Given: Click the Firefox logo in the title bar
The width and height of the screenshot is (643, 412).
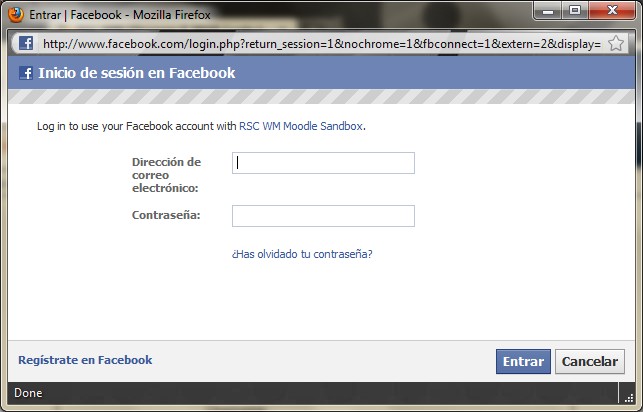Looking at the screenshot, I should (16, 15).
